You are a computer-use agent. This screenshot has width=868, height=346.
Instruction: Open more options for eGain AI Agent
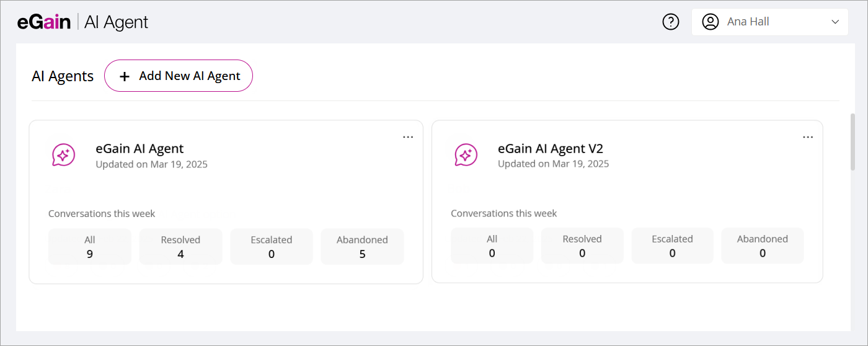click(408, 137)
